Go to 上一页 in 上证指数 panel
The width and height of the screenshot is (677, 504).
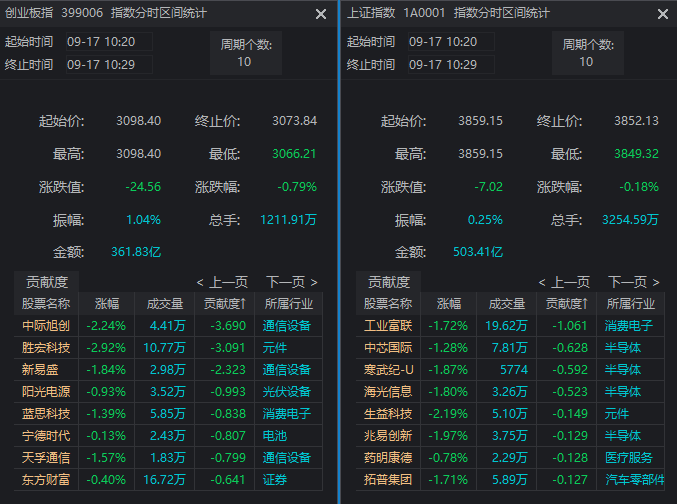564,283
